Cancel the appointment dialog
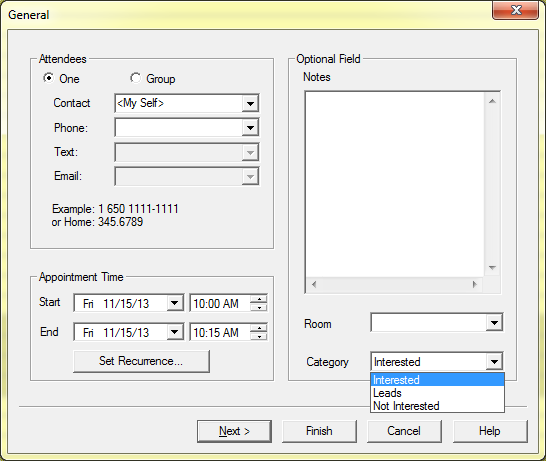546x461 pixels. 404,431
